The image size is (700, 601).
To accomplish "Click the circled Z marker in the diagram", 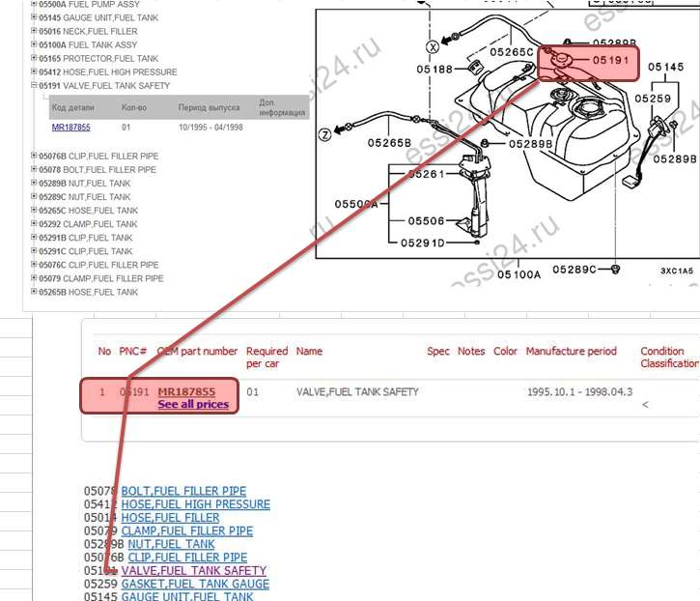I will [x=324, y=135].
